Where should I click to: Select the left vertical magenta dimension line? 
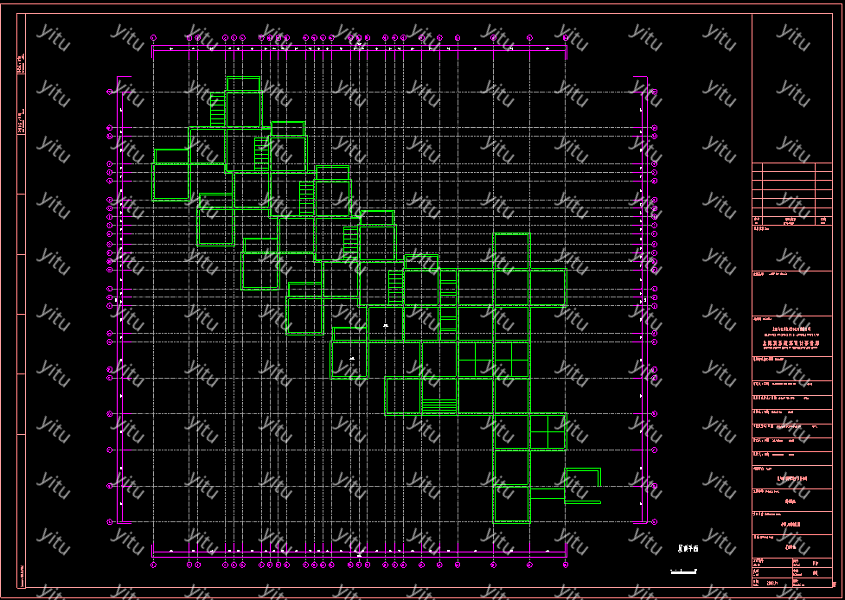coord(120,300)
